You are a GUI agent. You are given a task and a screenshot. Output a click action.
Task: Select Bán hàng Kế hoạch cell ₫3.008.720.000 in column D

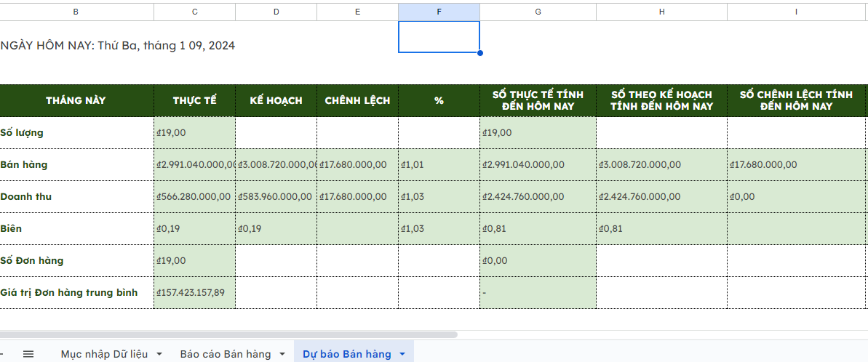[x=276, y=165]
